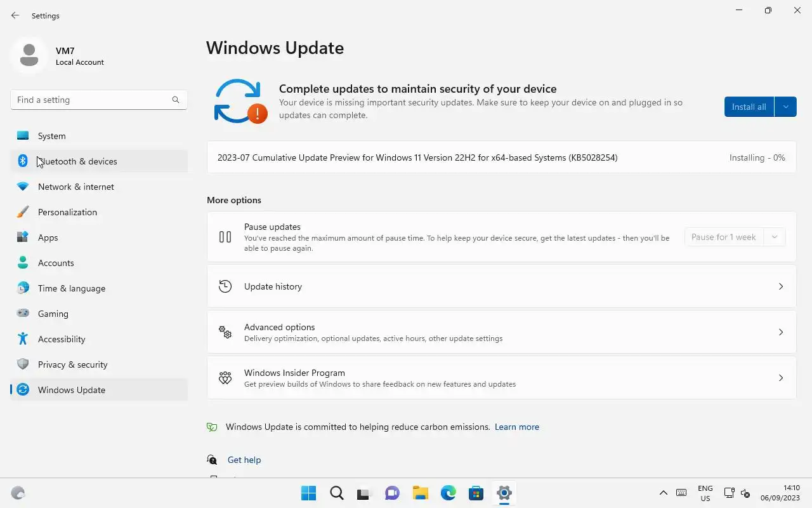
Task: Open the Windows Insider Program row
Action: point(501,378)
